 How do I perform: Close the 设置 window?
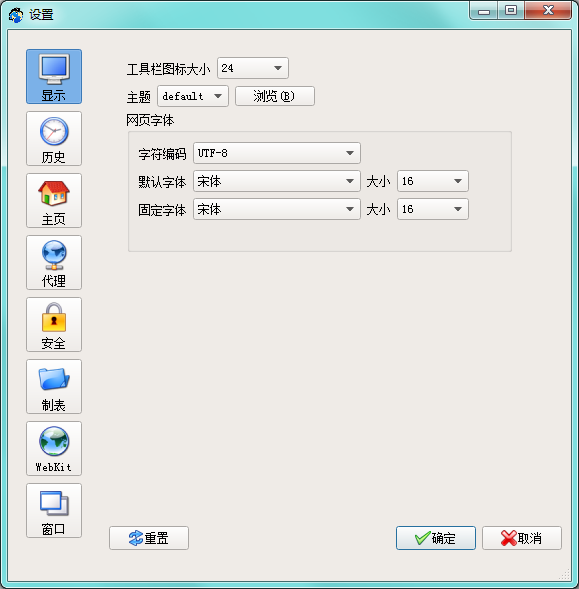pos(548,11)
